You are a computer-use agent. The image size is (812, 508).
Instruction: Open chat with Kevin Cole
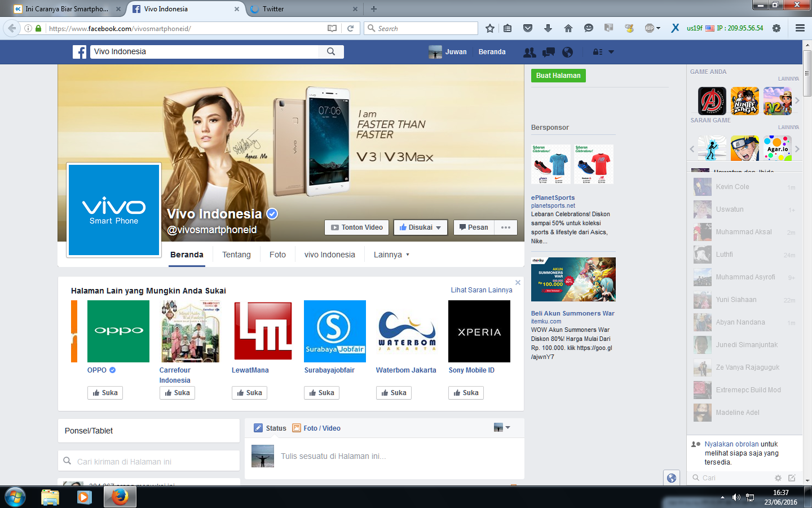pos(744,187)
